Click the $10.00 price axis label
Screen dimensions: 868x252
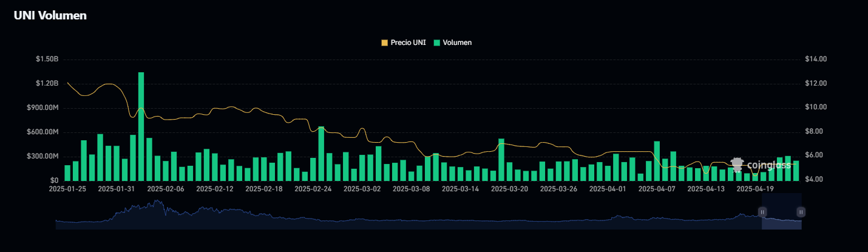point(816,107)
